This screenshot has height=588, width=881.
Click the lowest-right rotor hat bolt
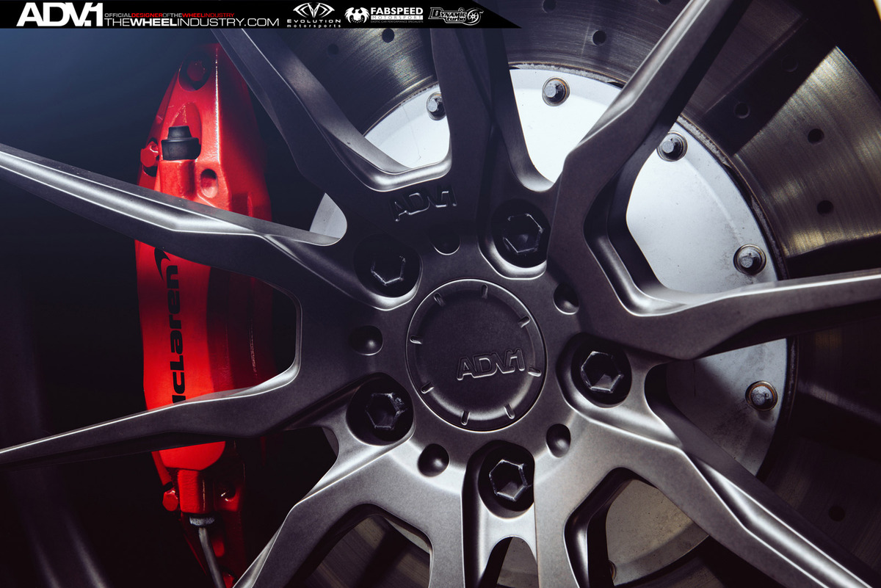click(761, 396)
